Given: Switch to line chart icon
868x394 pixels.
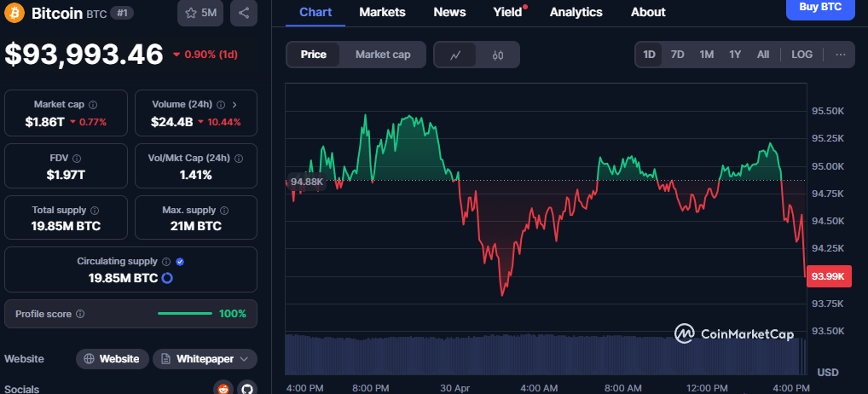Looking at the screenshot, I should 455,55.
